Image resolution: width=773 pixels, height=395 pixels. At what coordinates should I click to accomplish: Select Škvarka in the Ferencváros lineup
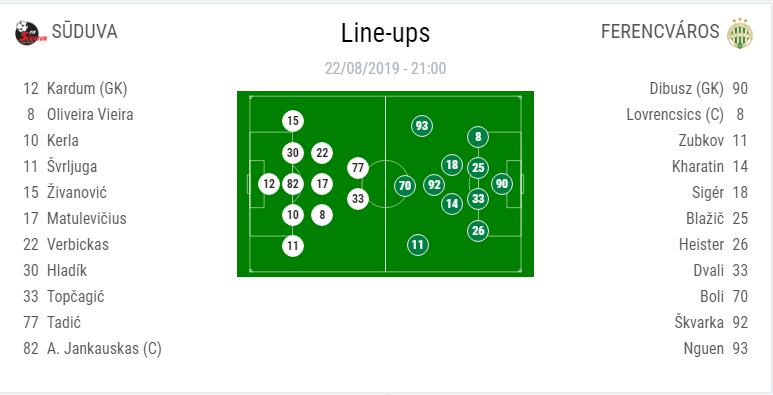click(x=699, y=323)
